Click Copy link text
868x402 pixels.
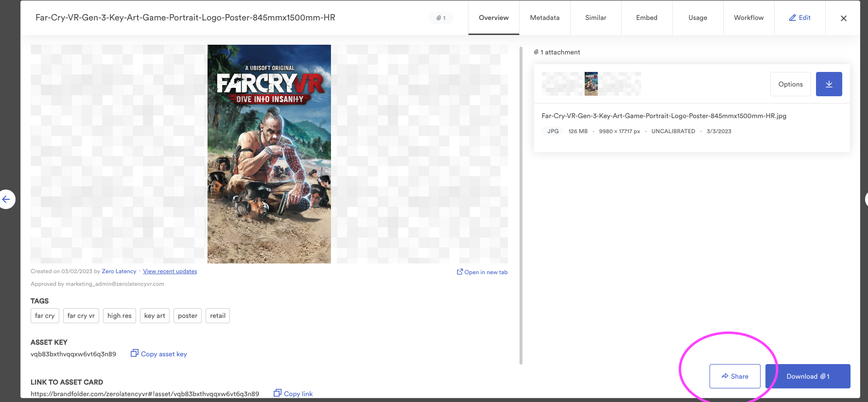(298, 394)
